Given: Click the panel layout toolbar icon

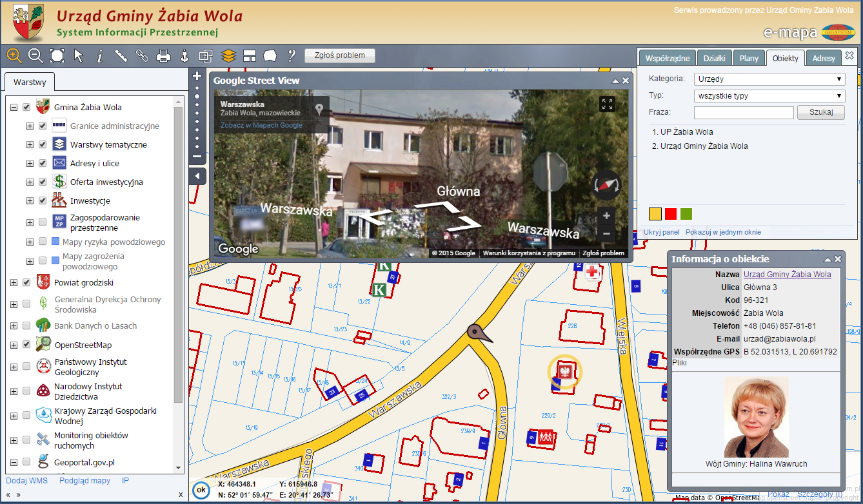Looking at the screenshot, I should click(x=250, y=55).
